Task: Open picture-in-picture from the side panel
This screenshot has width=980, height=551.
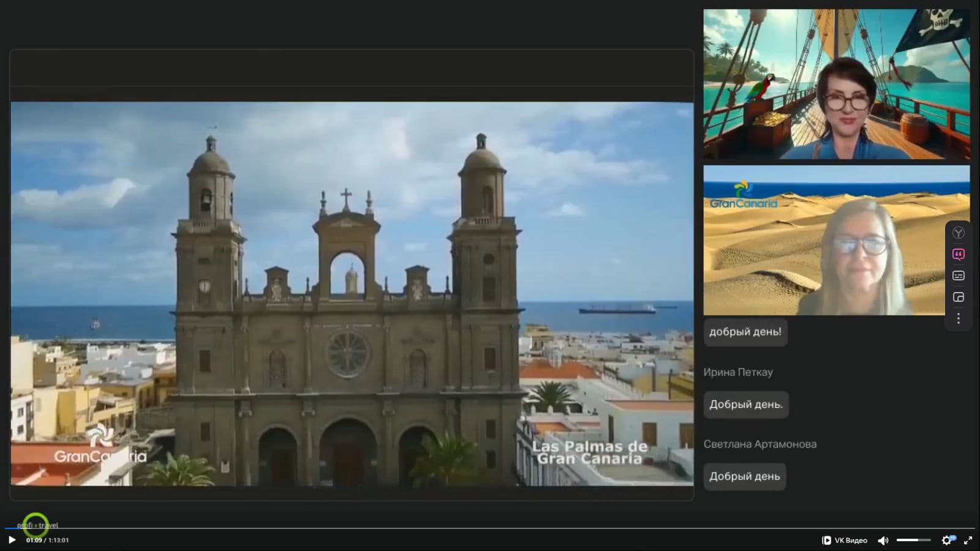Action: (x=959, y=297)
